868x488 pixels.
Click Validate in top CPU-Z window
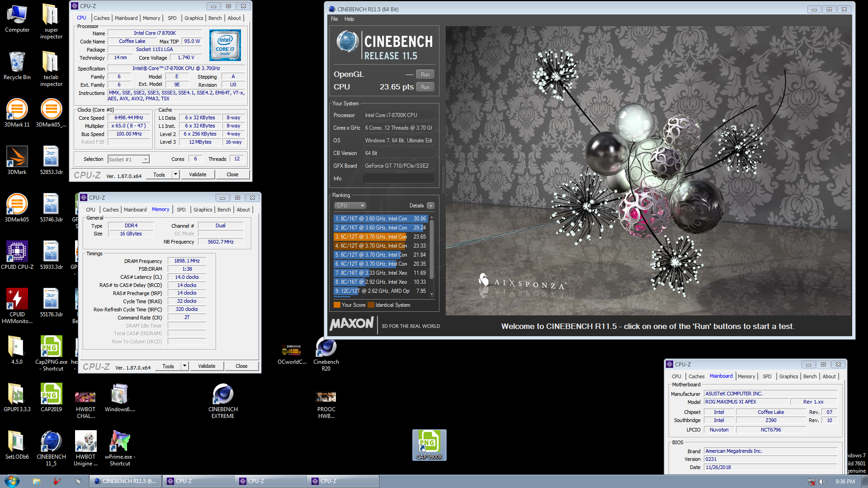point(198,174)
